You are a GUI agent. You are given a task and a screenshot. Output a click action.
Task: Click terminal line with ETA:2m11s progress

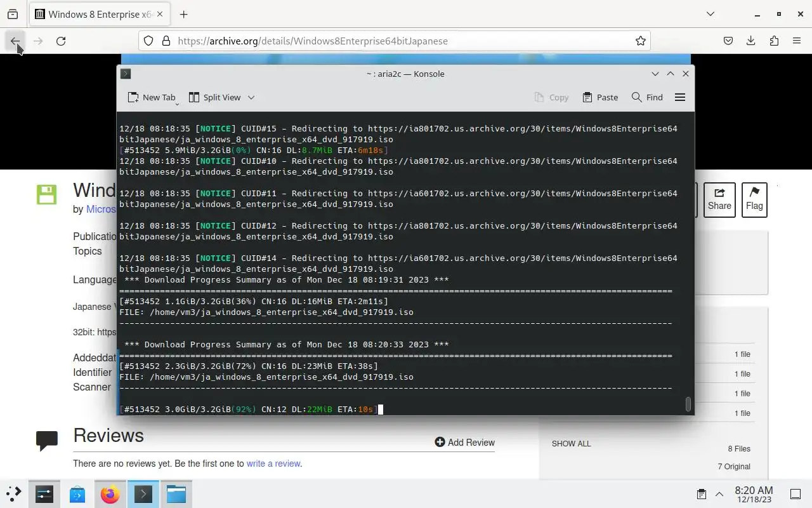tap(254, 302)
